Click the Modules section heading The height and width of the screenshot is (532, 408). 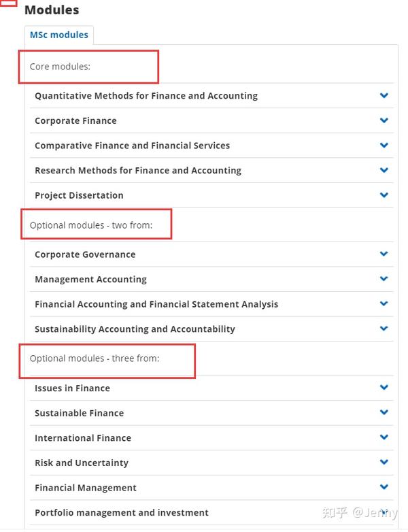click(x=52, y=10)
